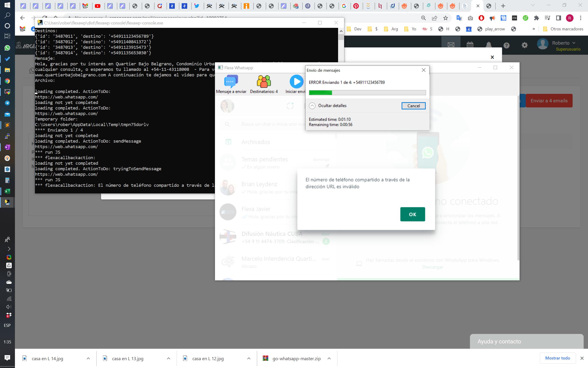
Task: Open the play_arrow bookmark
Action: tap(491, 29)
